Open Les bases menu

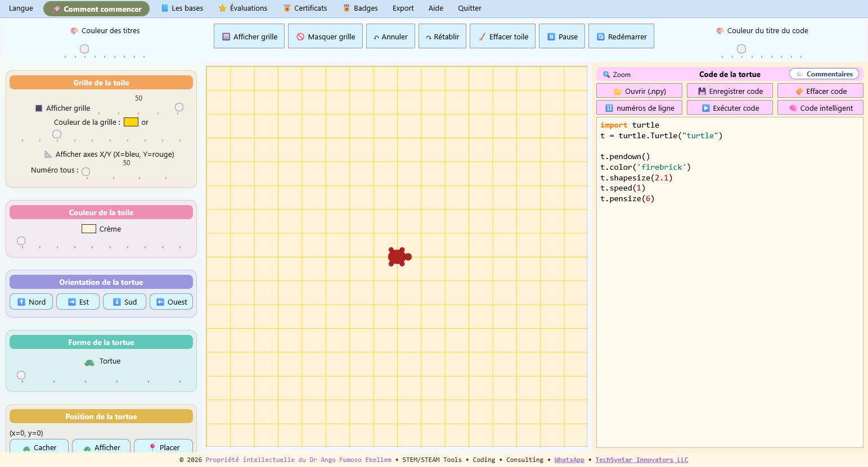(182, 8)
